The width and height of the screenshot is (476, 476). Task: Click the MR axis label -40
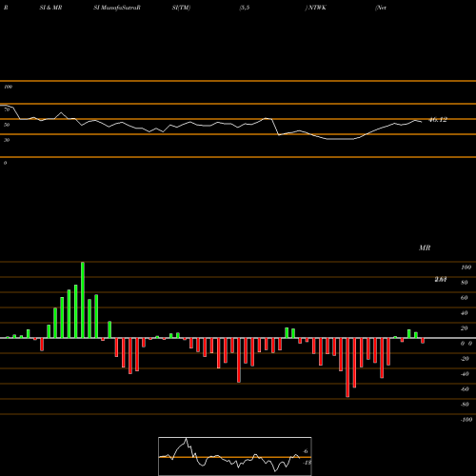tap(465, 374)
